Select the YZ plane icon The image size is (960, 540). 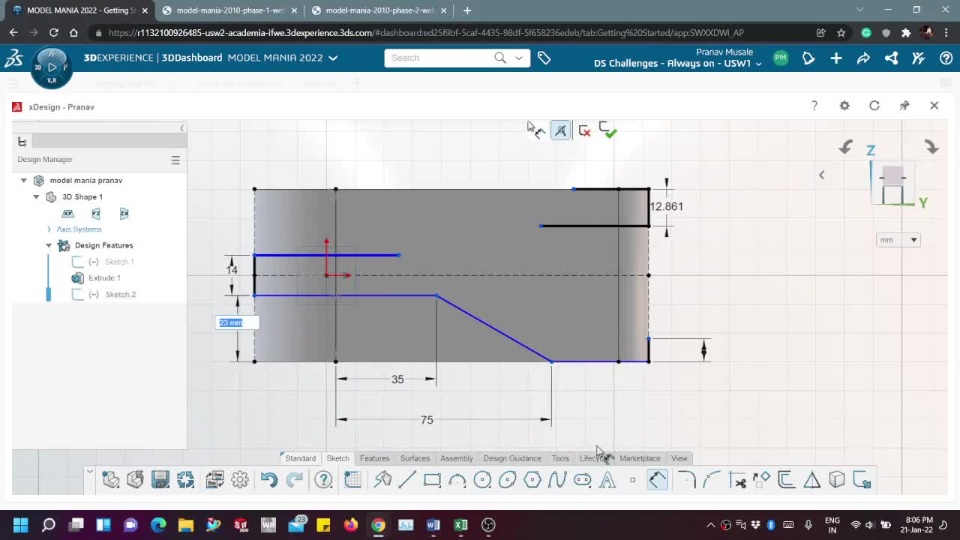[x=96, y=214]
